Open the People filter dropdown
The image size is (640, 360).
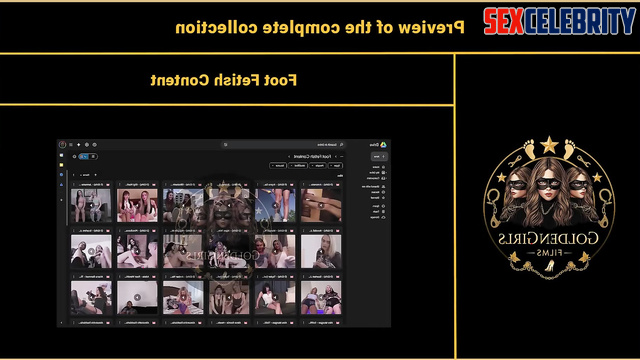click(x=318, y=166)
